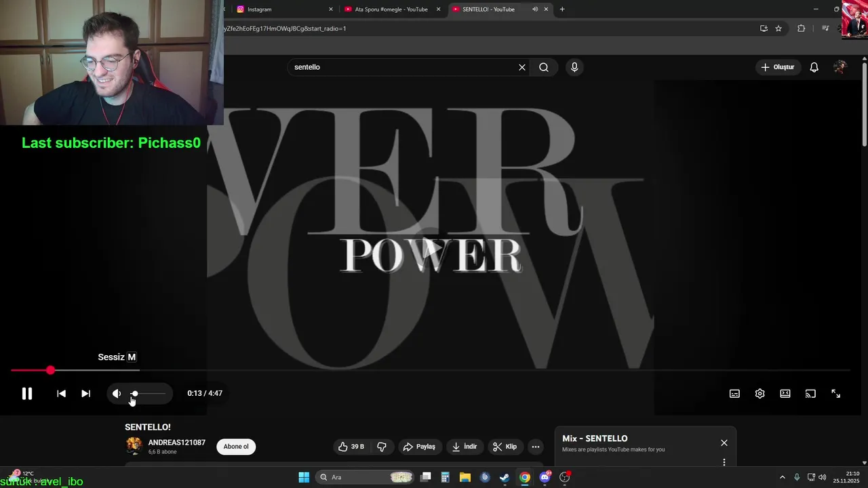
Task: Close the Instagram tab
Action: 331,9
